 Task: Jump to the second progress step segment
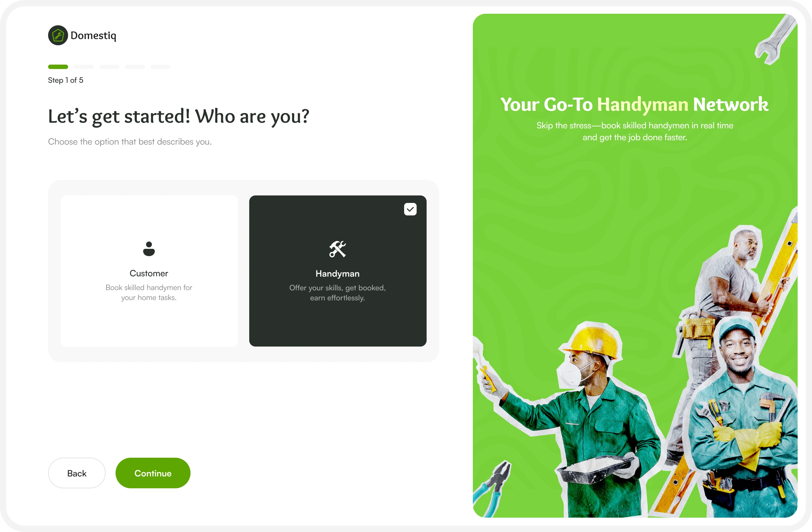coord(84,67)
